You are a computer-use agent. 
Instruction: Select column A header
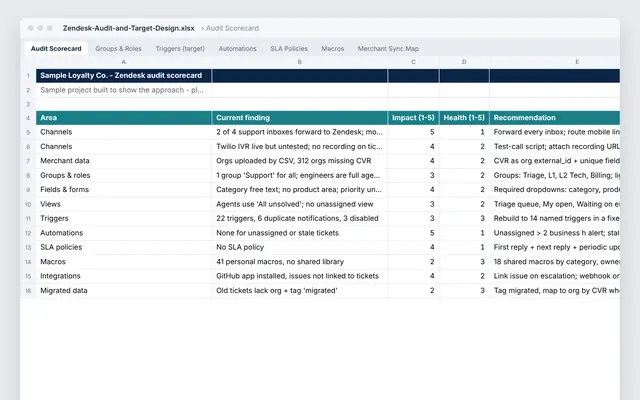(x=124, y=62)
